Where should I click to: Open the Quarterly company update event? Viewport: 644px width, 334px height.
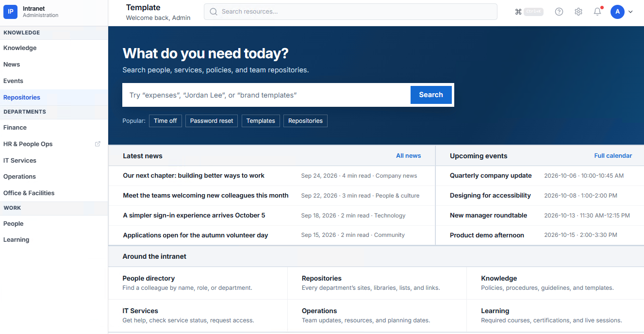pos(491,176)
